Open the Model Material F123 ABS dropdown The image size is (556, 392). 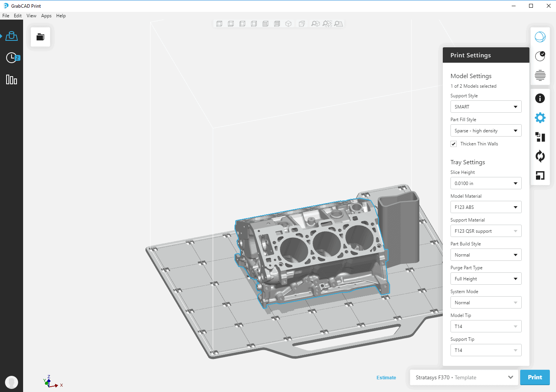click(x=486, y=207)
